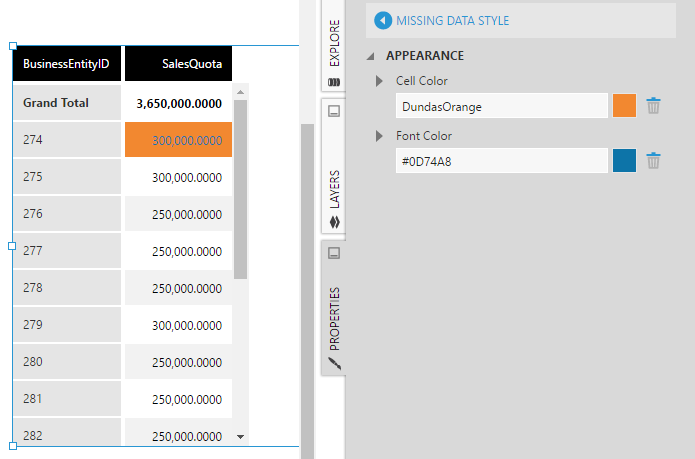Click the 3,650,000.0000 total cell
Viewport: 695px width, 459px height.
(x=178, y=103)
